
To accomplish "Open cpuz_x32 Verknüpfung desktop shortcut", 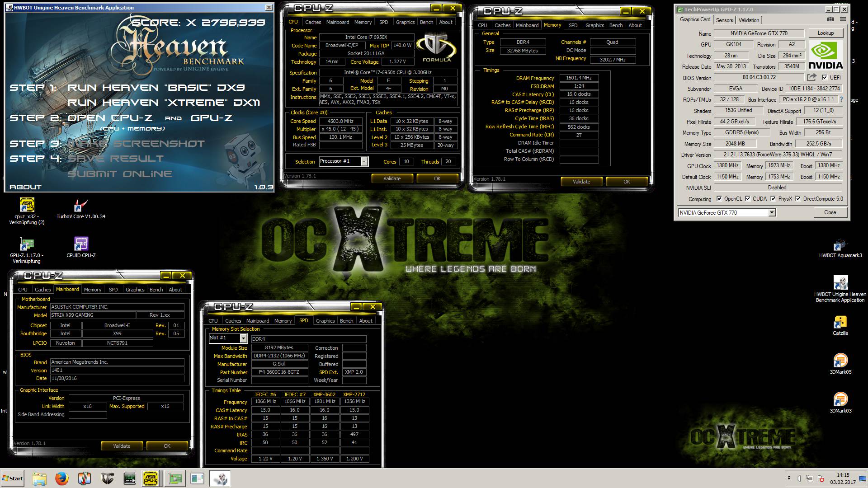I will 27,211.
